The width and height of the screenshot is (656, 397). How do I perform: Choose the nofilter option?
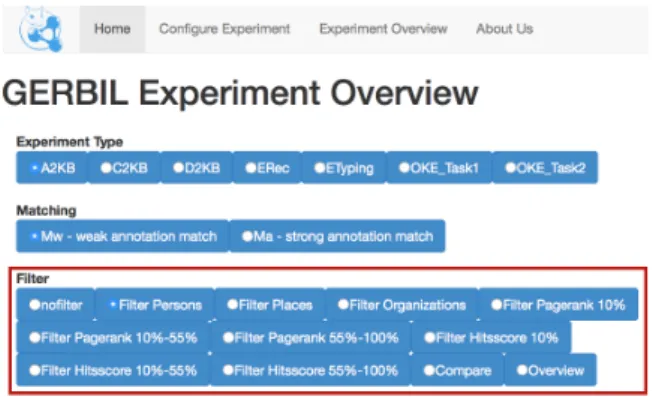point(55,305)
